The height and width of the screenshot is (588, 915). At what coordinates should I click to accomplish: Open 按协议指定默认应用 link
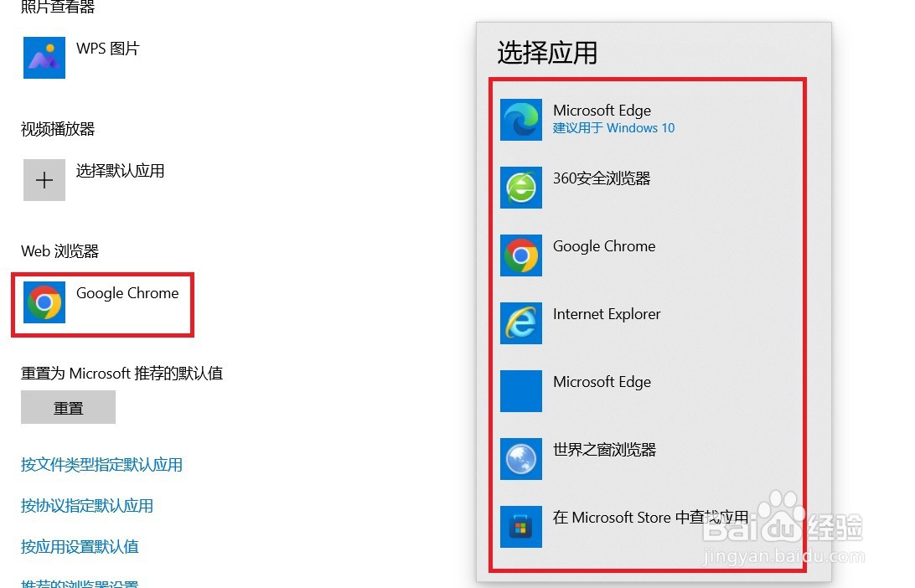87,506
